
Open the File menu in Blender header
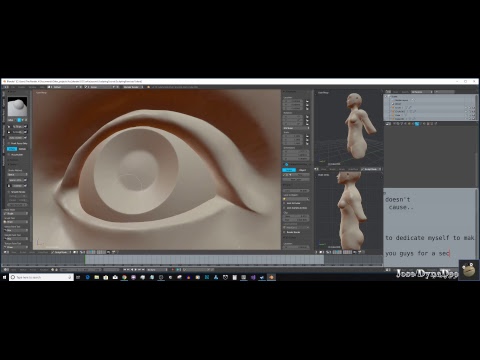click(13, 87)
